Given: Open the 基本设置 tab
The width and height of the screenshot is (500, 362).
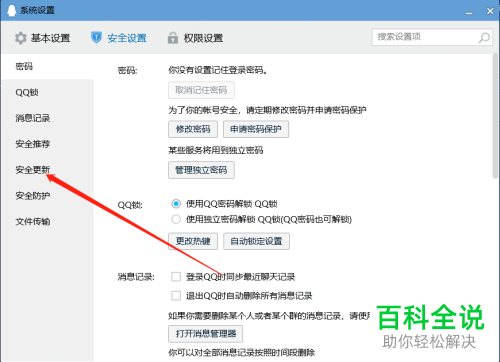Looking at the screenshot, I should coord(42,38).
